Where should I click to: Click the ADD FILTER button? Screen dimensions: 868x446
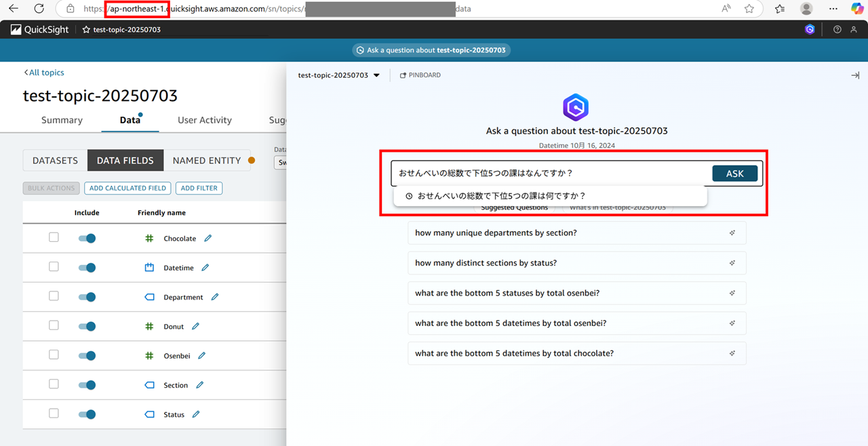199,188
